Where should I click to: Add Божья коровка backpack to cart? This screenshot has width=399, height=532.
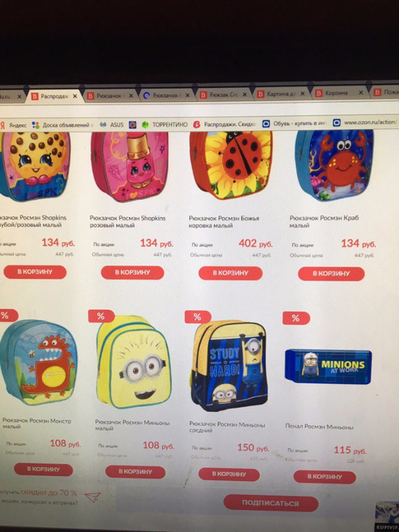pos(231,273)
